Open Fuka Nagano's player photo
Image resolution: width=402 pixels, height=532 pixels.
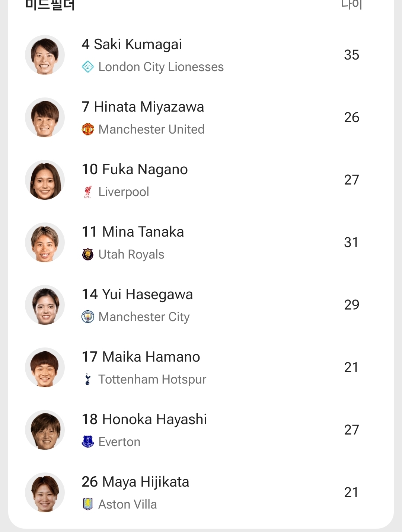pyautogui.click(x=45, y=180)
